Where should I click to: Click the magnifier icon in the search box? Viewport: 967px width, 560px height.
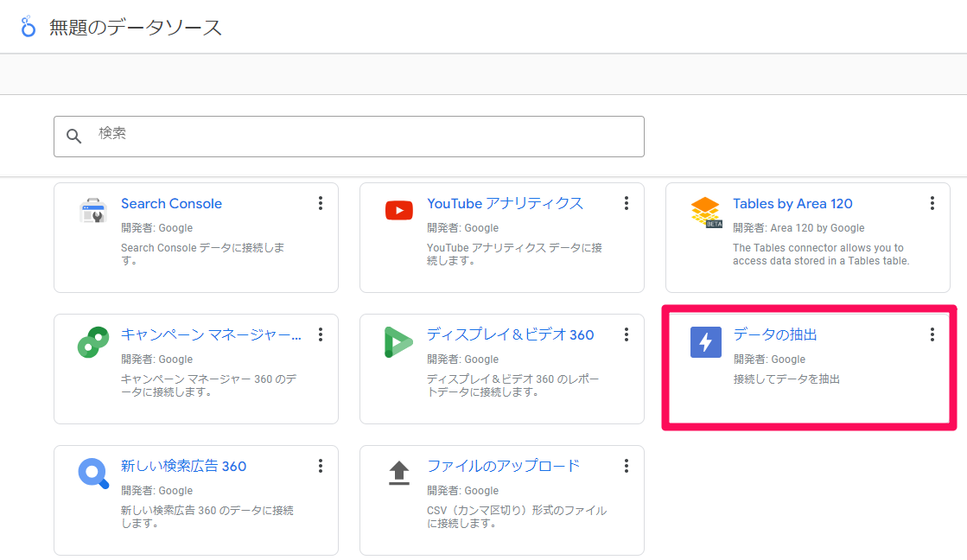click(x=74, y=137)
